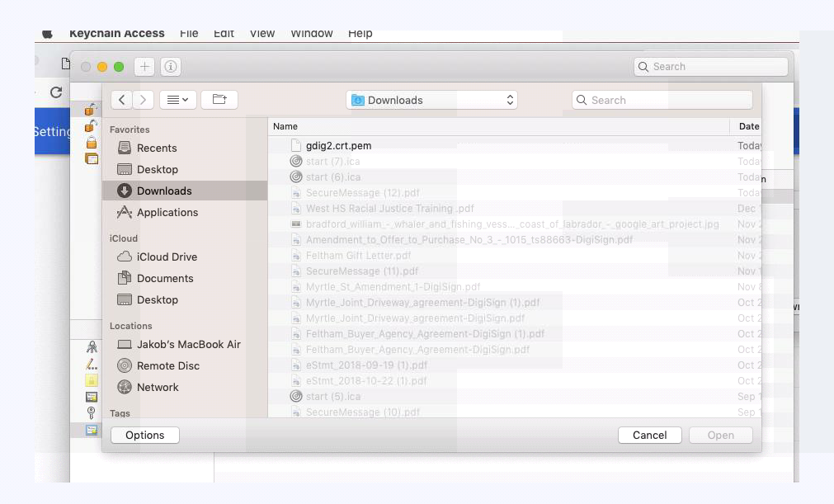Open the view mode dropdown
This screenshot has width=834, height=504.
[177, 100]
